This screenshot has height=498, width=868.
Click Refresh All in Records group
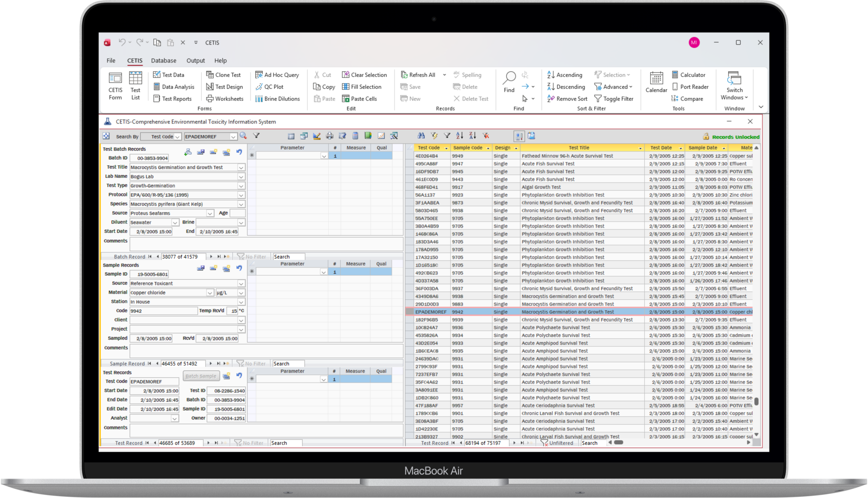(x=418, y=75)
